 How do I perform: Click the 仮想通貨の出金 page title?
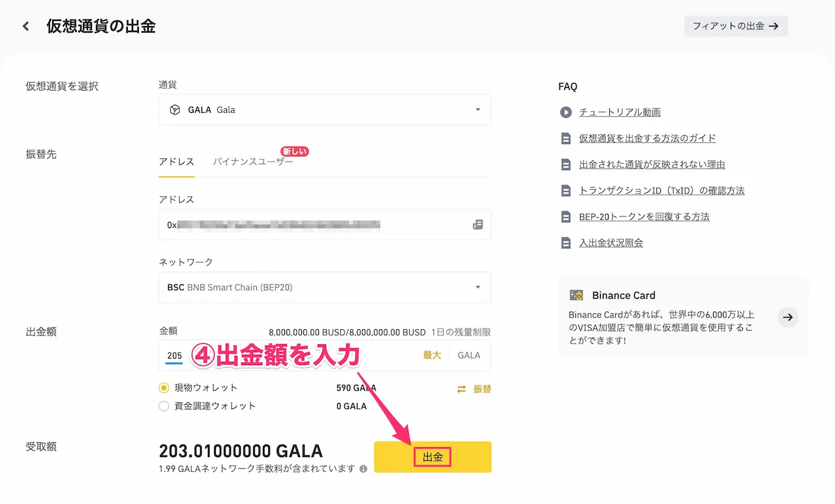(x=101, y=27)
